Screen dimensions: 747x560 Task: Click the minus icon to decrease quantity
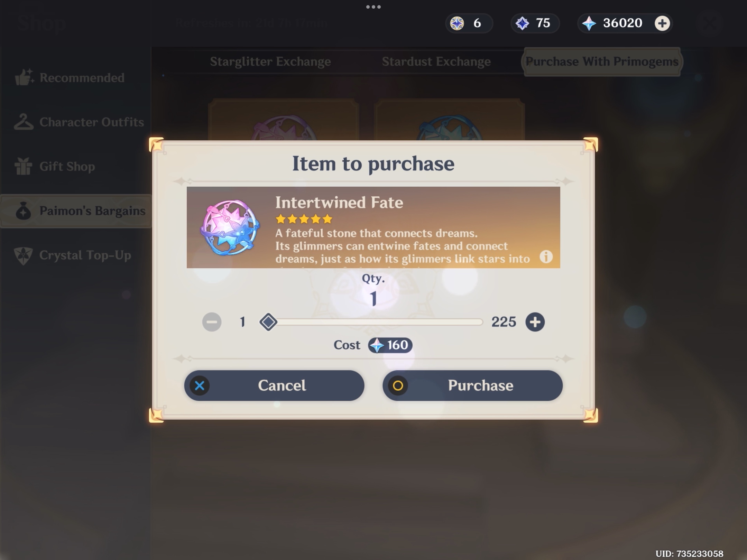click(x=212, y=322)
